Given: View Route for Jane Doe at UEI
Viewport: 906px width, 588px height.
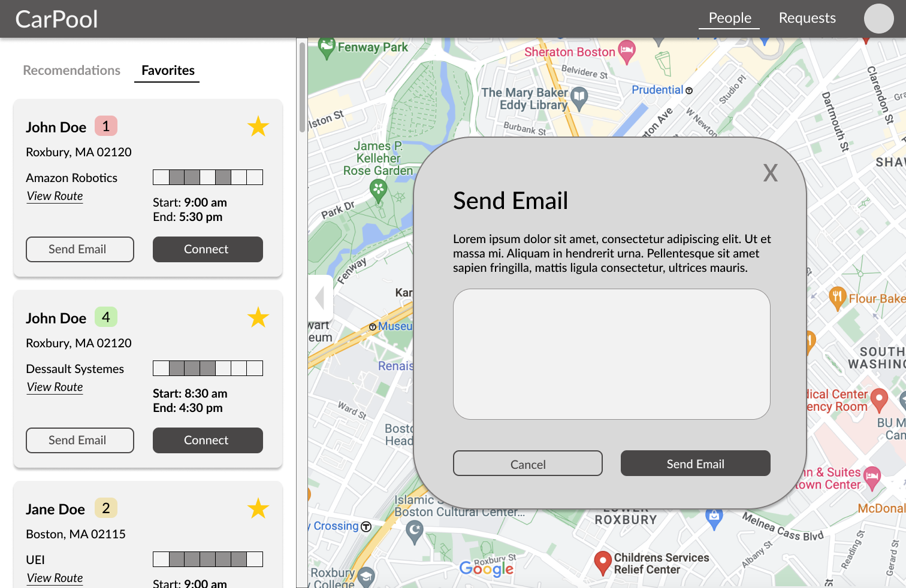Looking at the screenshot, I should [x=55, y=578].
